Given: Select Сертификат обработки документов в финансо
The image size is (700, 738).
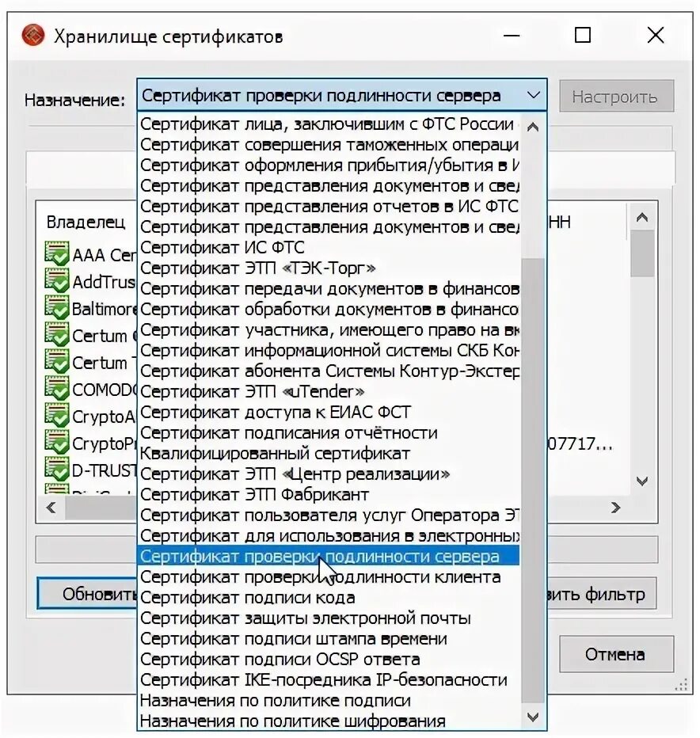Looking at the screenshot, I should coord(329,310).
